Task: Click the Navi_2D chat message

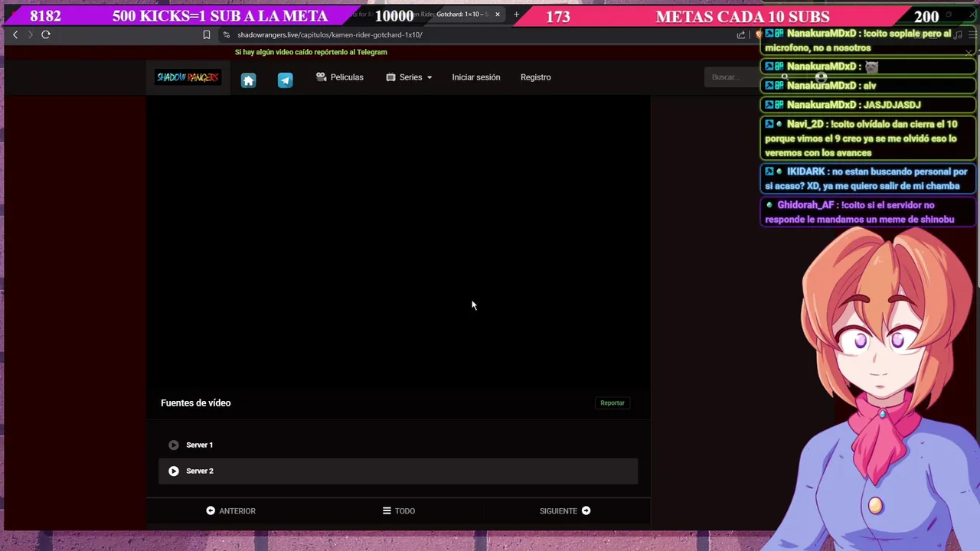Action: pyautogui.click(x=868, y=139)
